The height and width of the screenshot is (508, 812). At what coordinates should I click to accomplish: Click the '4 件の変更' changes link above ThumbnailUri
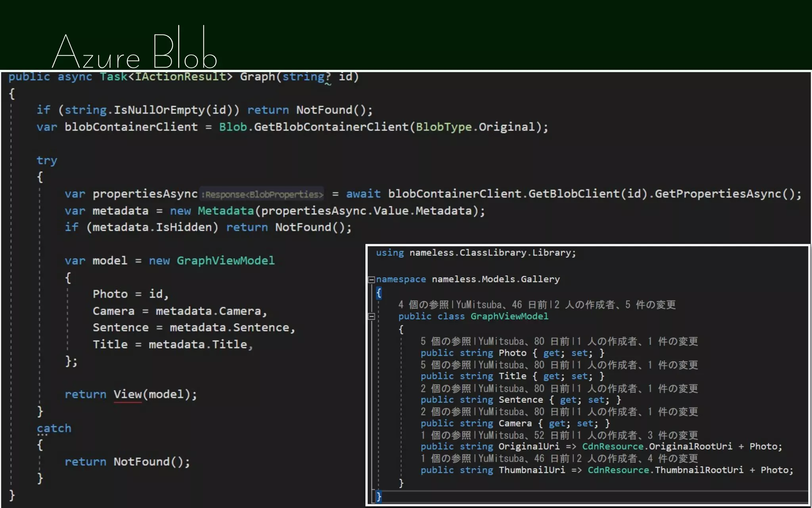[x=672, y=458]
